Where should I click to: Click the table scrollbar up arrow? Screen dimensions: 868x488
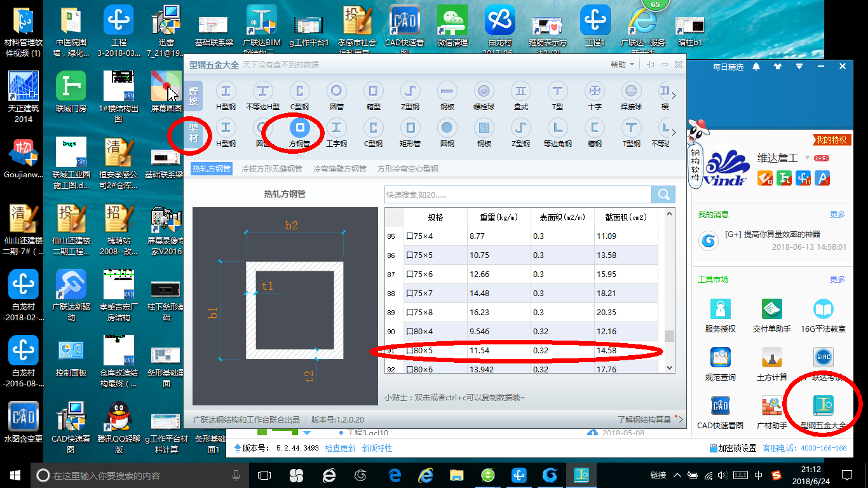point(669,215)
